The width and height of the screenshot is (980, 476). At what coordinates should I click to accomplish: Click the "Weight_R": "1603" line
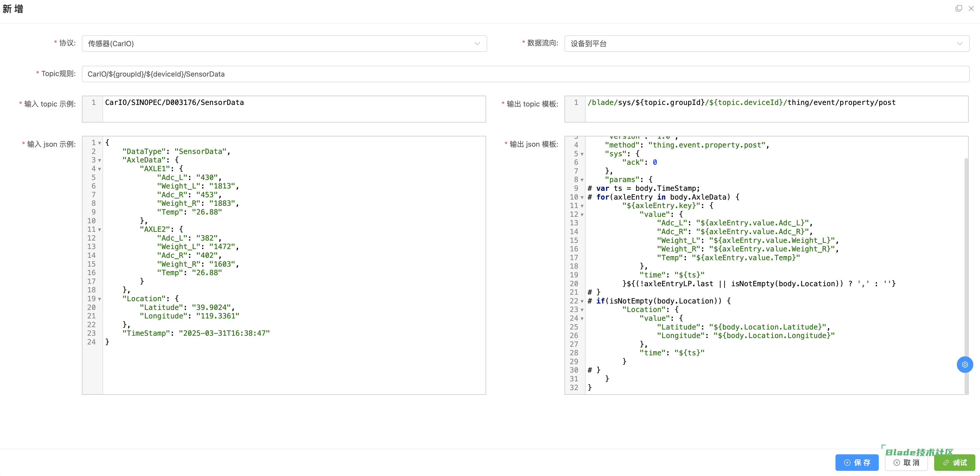[x=198, y=264]
